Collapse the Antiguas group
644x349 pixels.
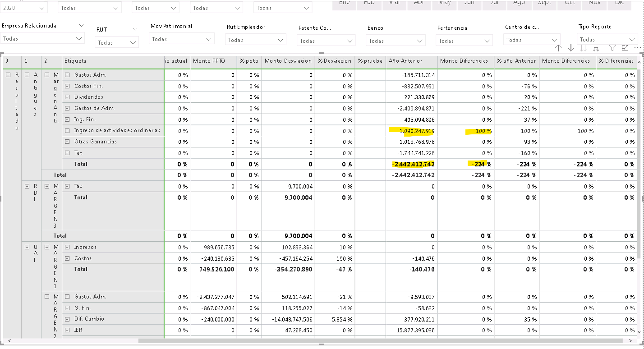(x=27, y=75)
